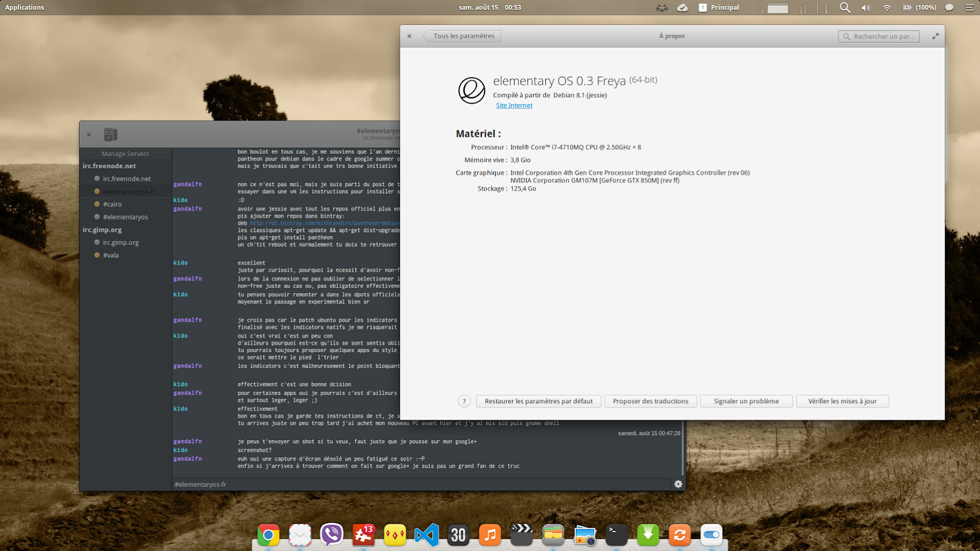
Task: Switch to the #cairo channel
Action: tap(112, 204)
